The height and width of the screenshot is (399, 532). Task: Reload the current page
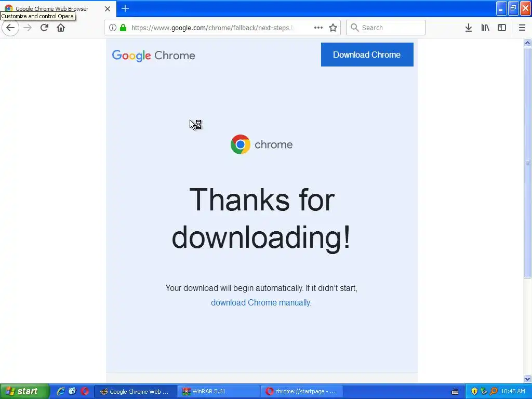[44, 28]
